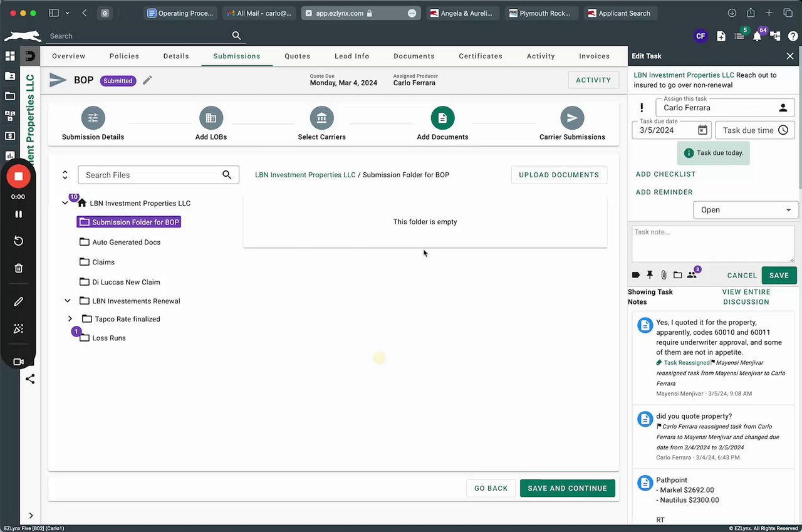Open the task list icon with badge 5
This screenshot has height=532, width=802.
point(739,36)
